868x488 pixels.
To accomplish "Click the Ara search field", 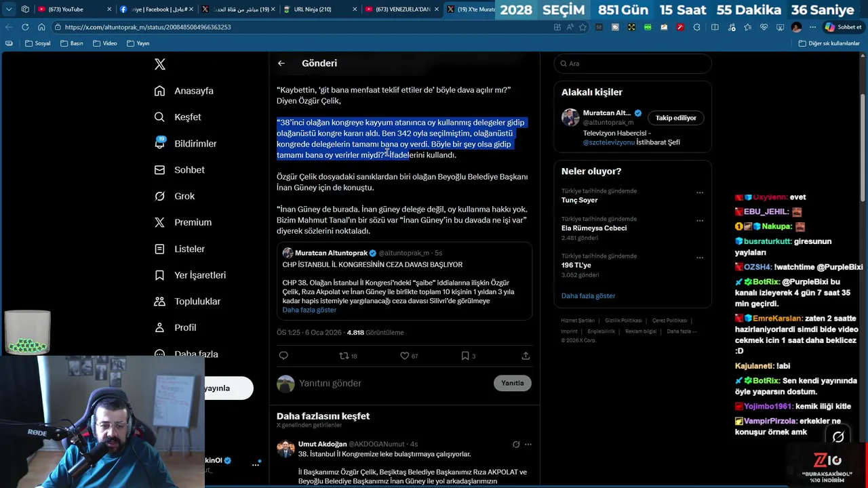I will coord(633,64).
